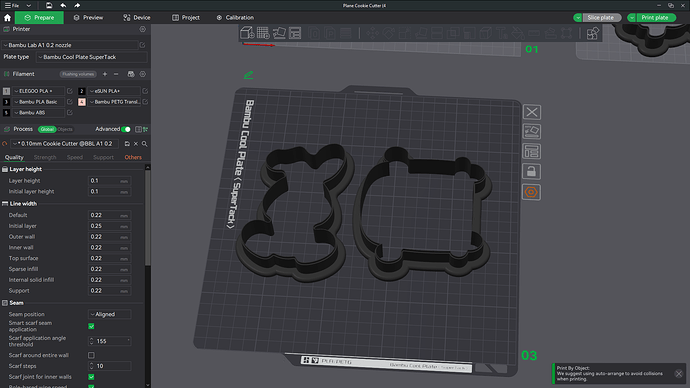The image size is (690, 388).
Task: Click the Layer height input field
Action: 109,181
